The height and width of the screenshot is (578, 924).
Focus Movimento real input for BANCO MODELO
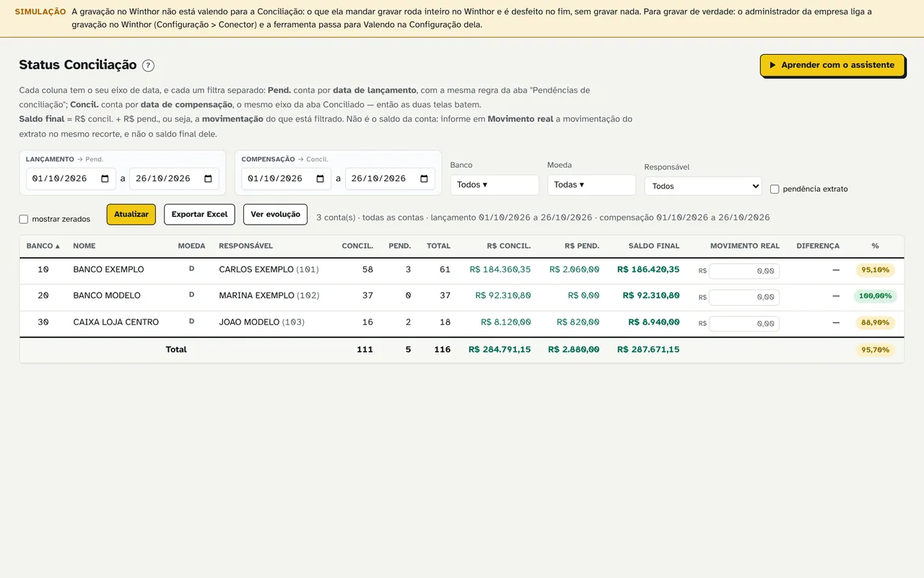744,297
